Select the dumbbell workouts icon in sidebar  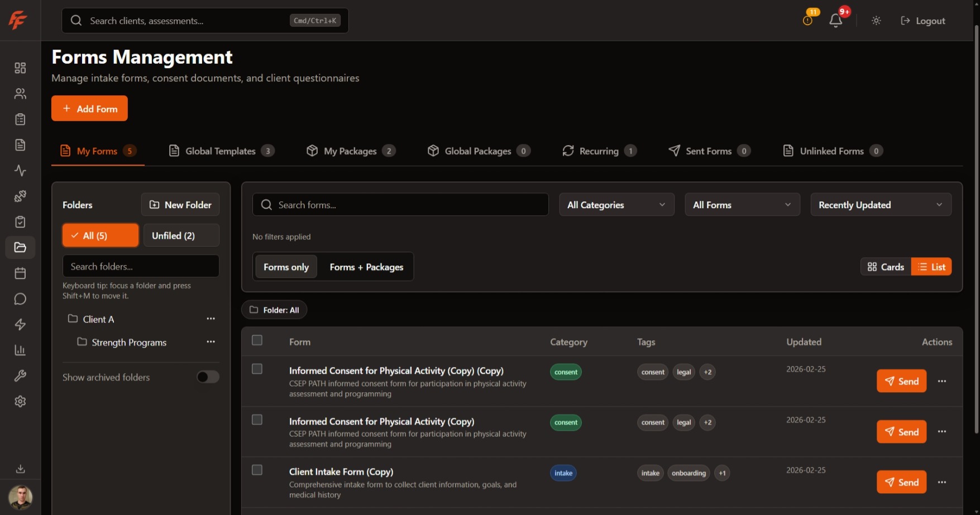click(20, 196)
